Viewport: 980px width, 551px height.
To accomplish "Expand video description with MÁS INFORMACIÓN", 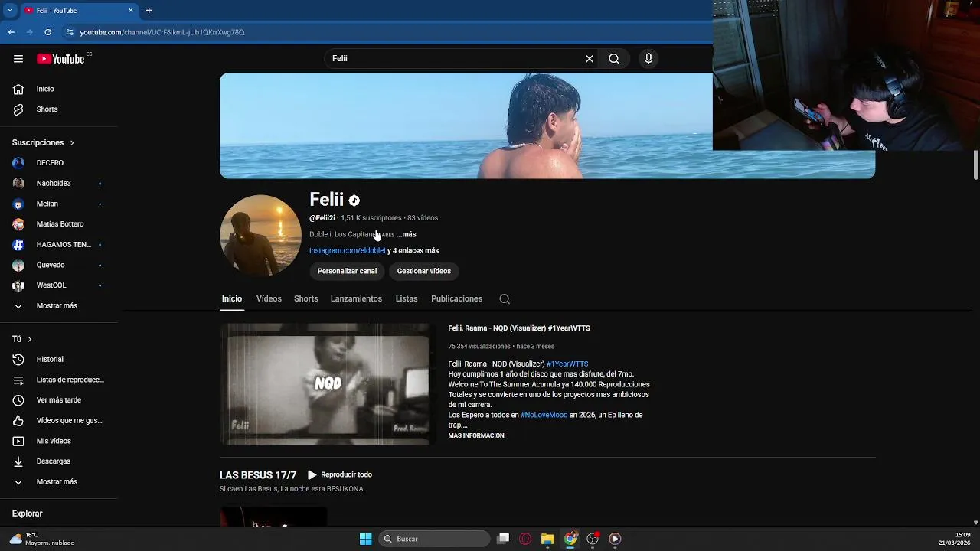I will (x=476, y=435).
